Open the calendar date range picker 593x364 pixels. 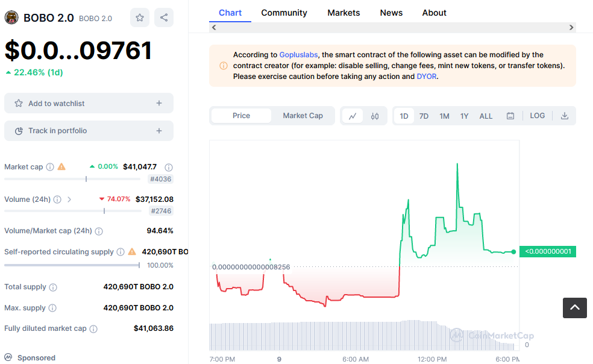510,116
